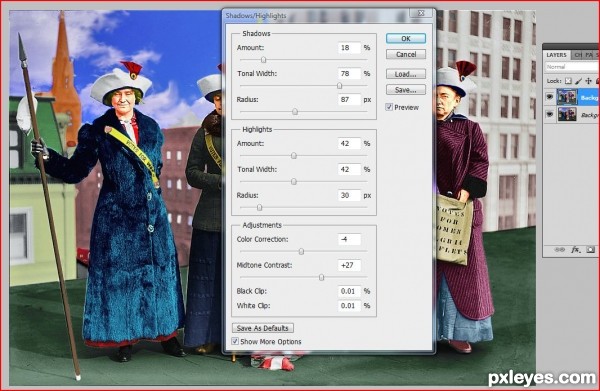The image size is (600, 391).
Task: Click Lock transparent pixels icon
Action: (x=568, y=81)
